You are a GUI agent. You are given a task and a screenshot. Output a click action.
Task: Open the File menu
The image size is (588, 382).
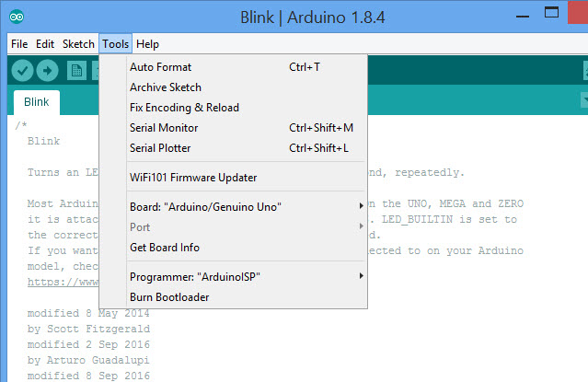tap(19, 44)
